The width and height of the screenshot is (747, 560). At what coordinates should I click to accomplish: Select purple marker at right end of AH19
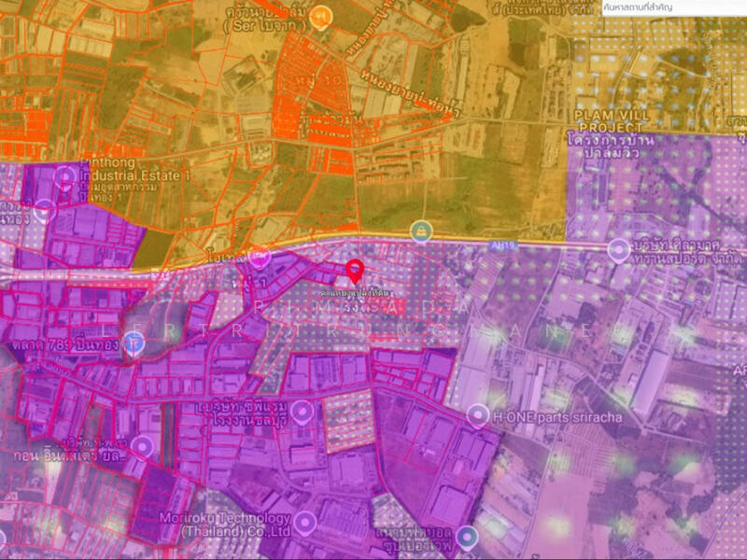617,250
